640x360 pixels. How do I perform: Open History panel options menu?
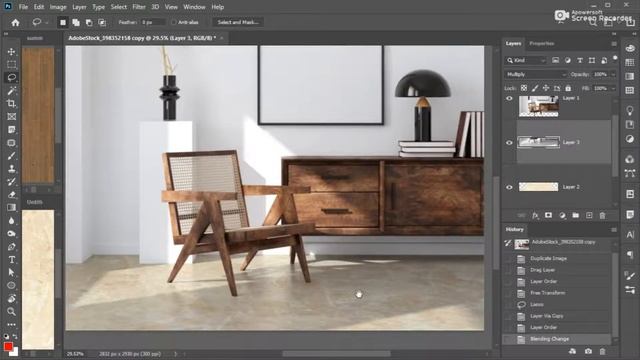[x=614, y=230]
